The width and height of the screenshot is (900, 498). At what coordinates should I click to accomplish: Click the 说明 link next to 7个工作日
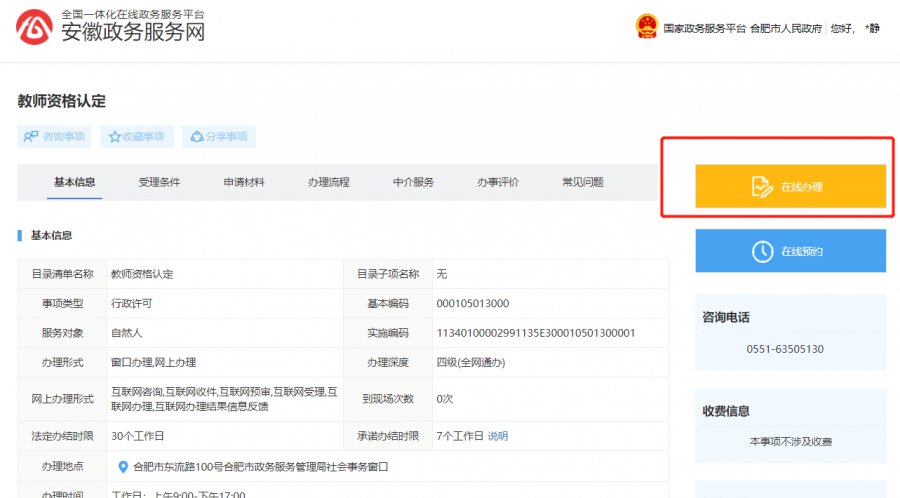tap(498, 436)
